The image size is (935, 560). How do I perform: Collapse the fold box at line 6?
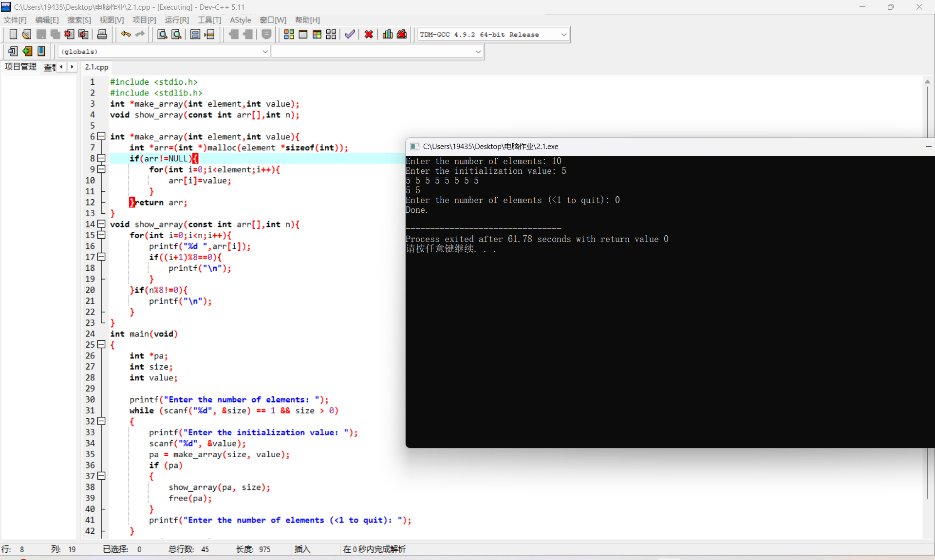click(x=101, y=136)
